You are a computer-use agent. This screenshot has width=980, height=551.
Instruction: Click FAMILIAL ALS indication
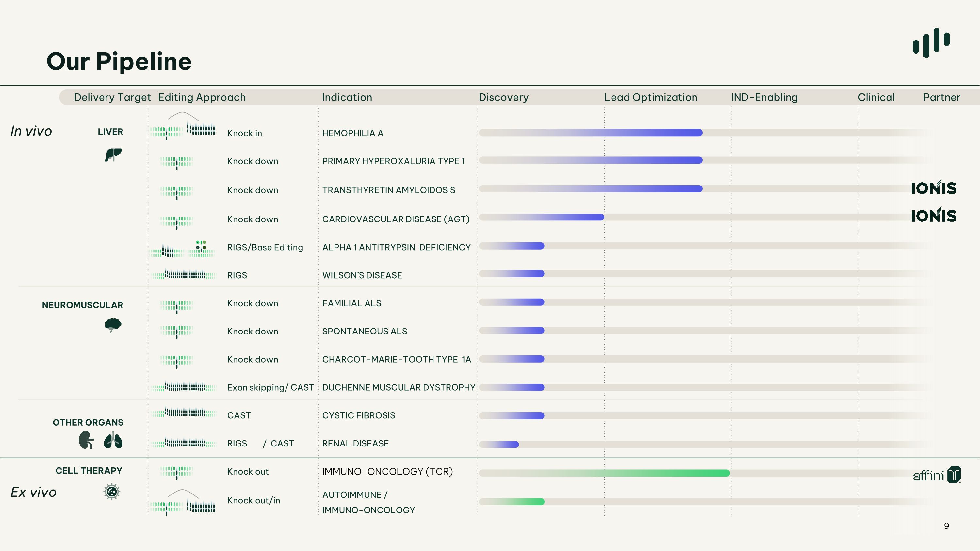coord(351,303)
